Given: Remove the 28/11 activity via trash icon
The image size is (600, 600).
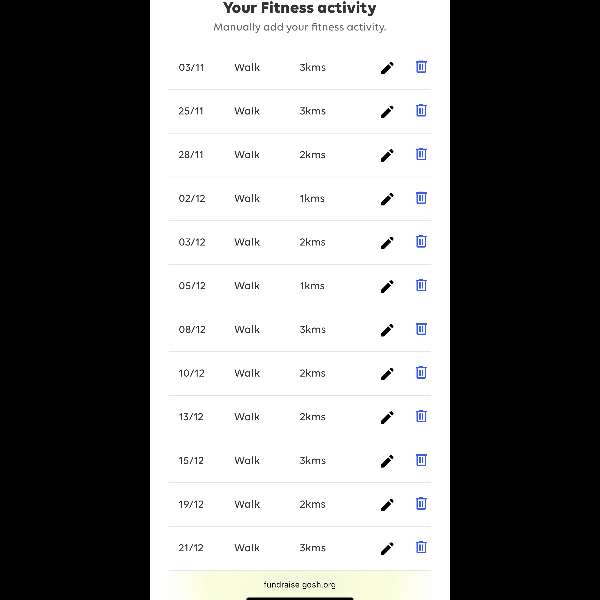Looking at the screenshot, I should click(x=421, y=154).
